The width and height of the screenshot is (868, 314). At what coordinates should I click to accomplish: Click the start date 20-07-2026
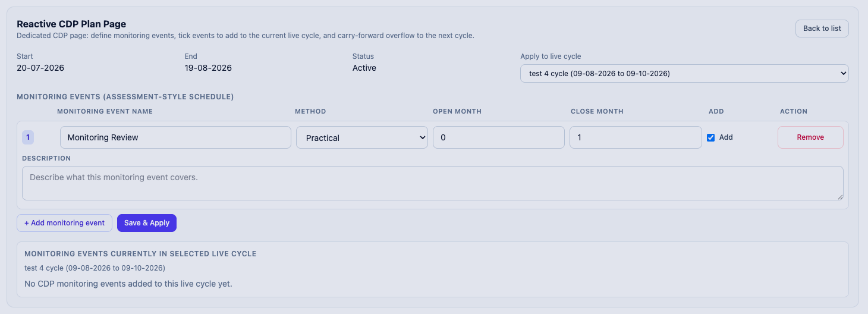click(40, 68)
